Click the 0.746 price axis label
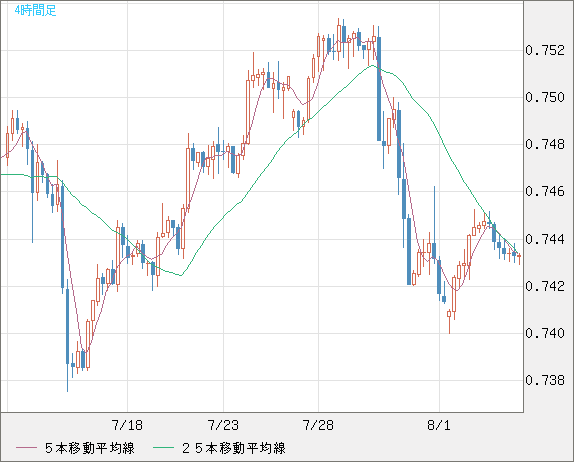 [545, 191]
